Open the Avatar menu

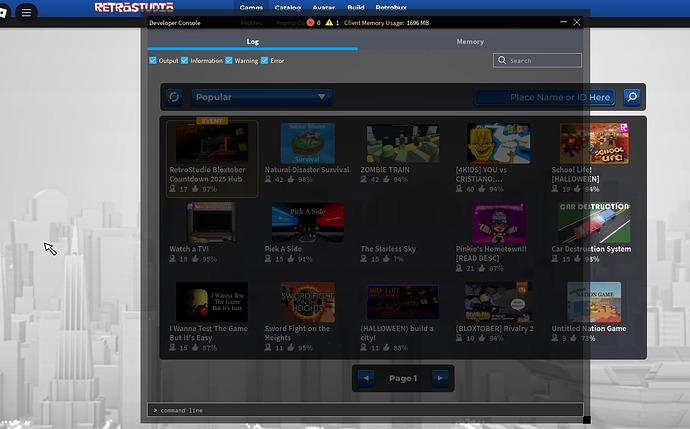[x=323, y=7]
